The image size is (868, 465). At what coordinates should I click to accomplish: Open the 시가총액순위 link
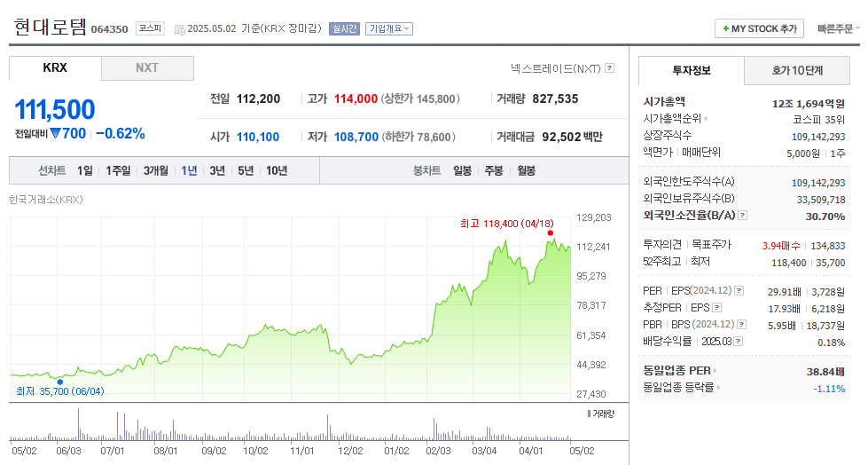pos(672,119)
